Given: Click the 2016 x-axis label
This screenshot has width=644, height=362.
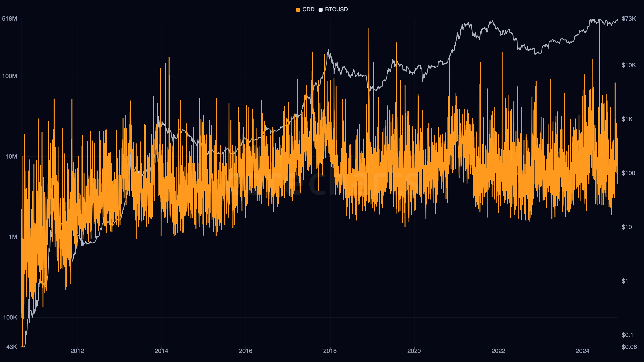Looking at the screenshot, I should 246,351.
